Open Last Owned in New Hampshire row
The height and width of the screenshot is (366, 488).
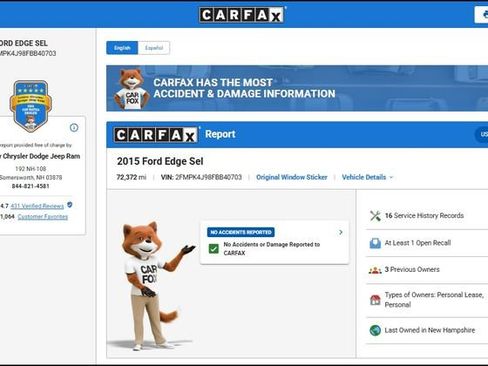[x=427, y=330]
